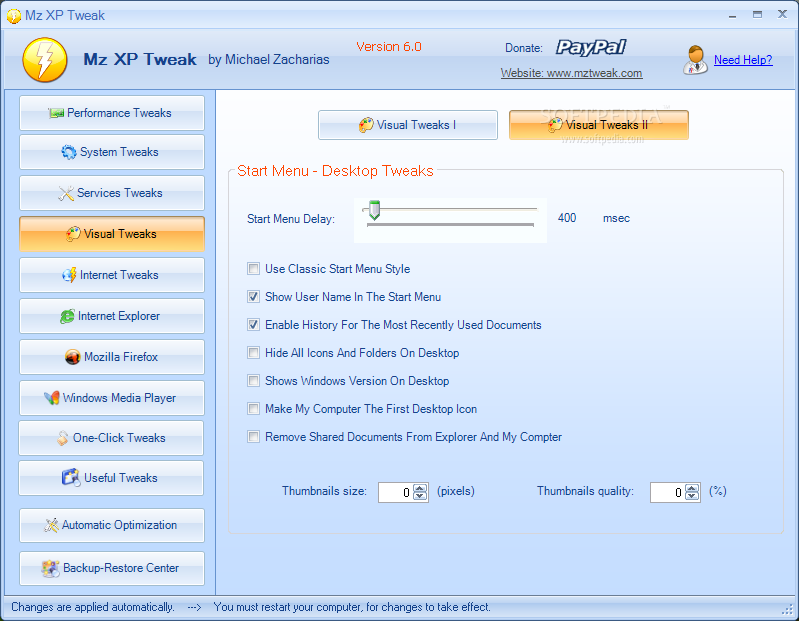The height and width of the screenshot is (621, 799).
Task: Click the window resize grip in the status bar
Action: (x=789, y=609)
